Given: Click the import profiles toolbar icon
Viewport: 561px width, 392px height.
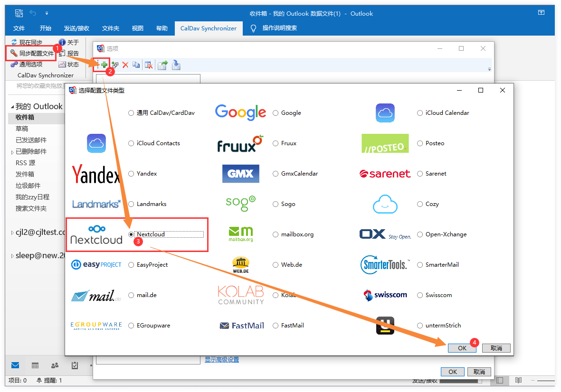Looking at the screenshot, I should (x=176, y=65).
